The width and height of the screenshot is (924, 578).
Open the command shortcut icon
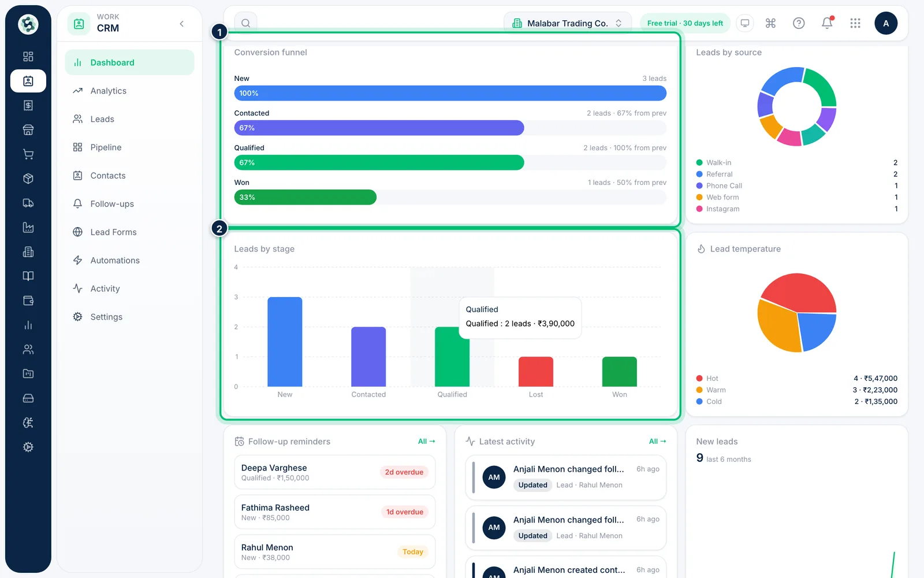coord(770,23)
